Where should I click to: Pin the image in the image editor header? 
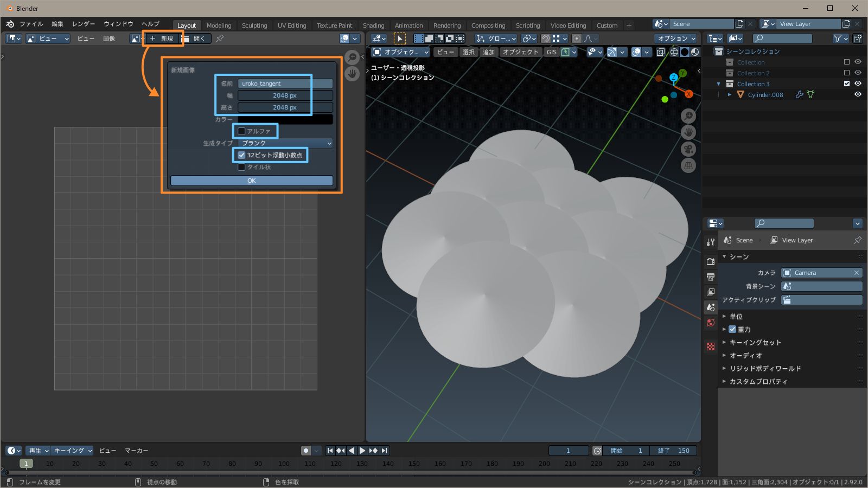tap(220, 38)
